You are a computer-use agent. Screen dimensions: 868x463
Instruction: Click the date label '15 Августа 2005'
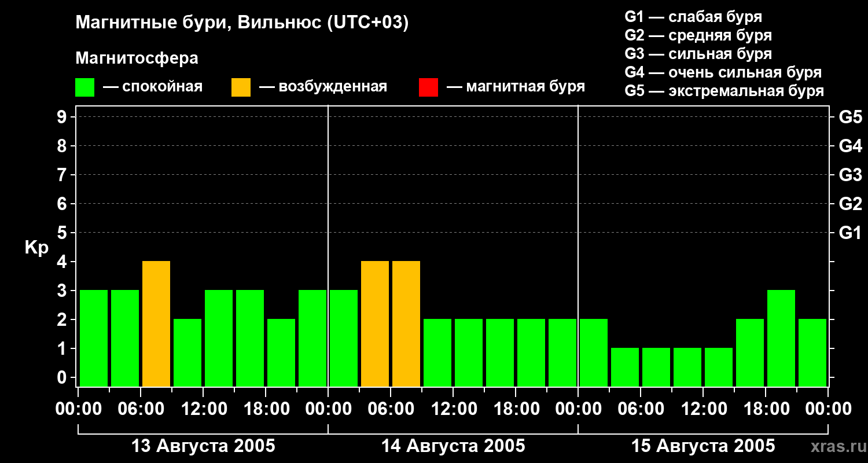(703, 446)
